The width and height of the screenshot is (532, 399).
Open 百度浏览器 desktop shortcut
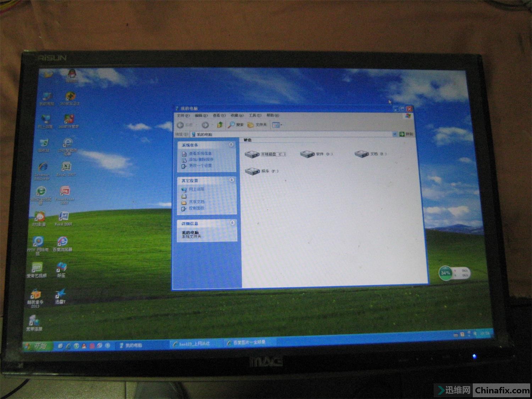point(62,244)
